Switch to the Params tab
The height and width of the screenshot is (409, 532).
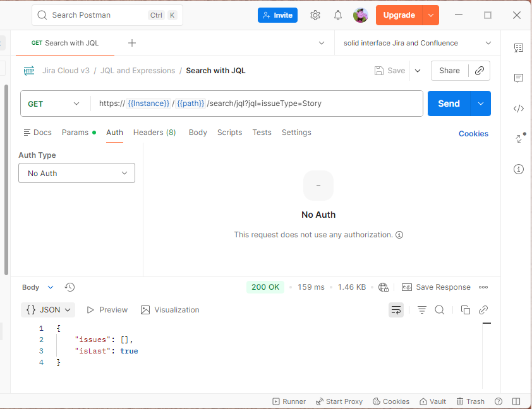coord(79,133)
